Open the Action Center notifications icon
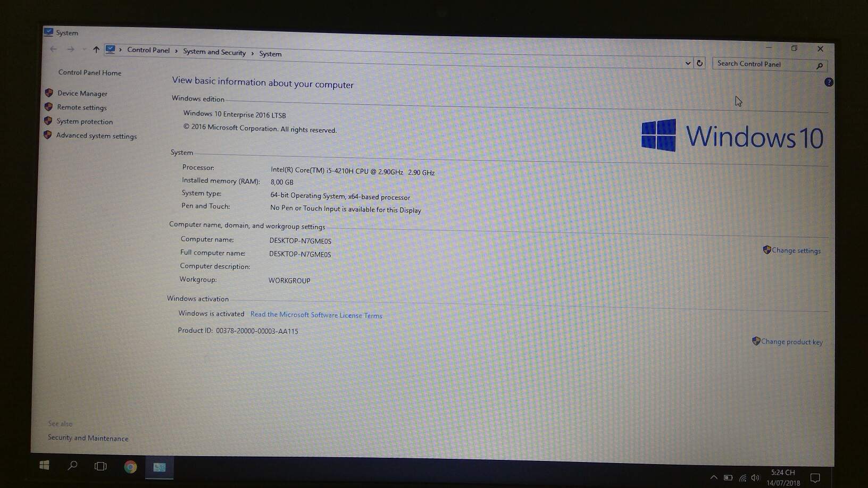Screen dimensions: 868x488 (x=815, y=478)
